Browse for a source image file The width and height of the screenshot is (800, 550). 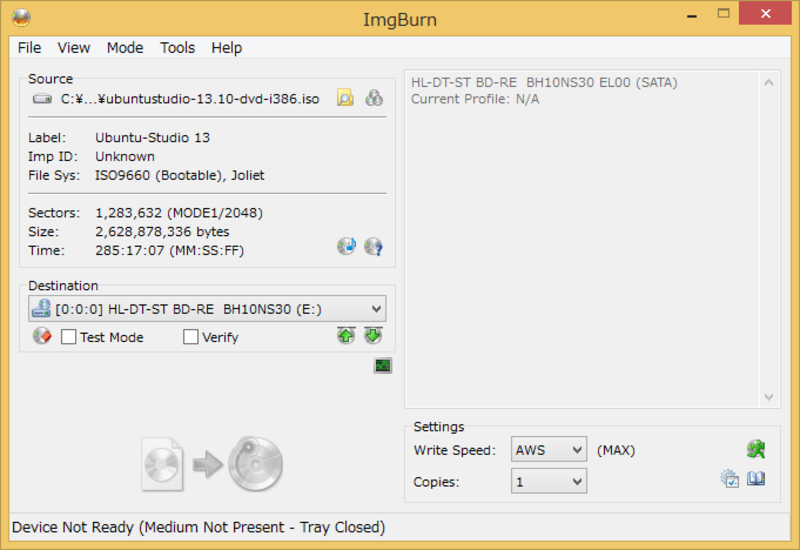pyautogui.click(x=345, y=97)
